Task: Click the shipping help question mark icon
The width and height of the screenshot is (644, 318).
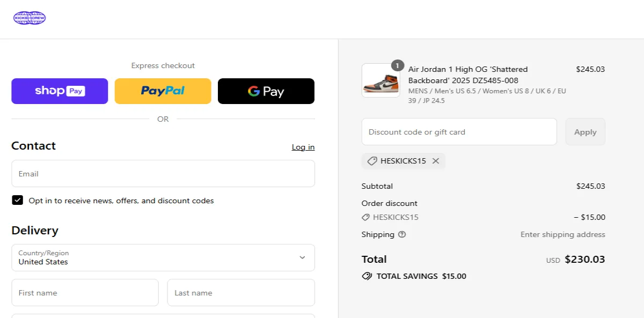Action: [x=401, y=234]
